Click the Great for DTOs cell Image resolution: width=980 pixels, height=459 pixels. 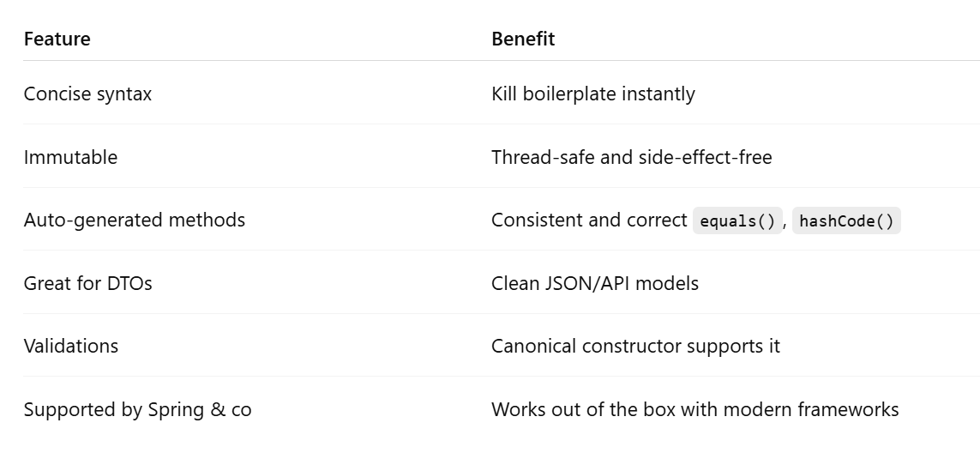(87, 283)
